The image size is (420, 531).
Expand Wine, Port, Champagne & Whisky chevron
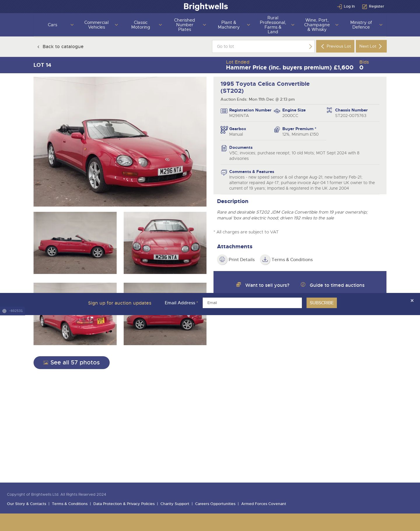337,25
